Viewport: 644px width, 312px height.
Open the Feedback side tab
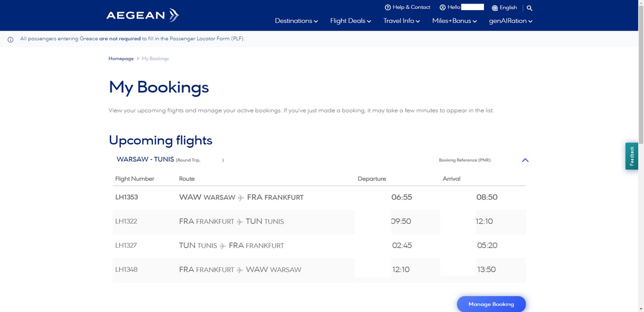tap(632, 156)
